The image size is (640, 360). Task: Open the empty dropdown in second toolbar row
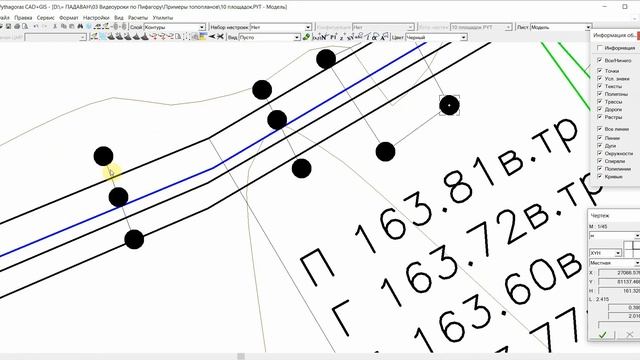[x=56, y=37]
